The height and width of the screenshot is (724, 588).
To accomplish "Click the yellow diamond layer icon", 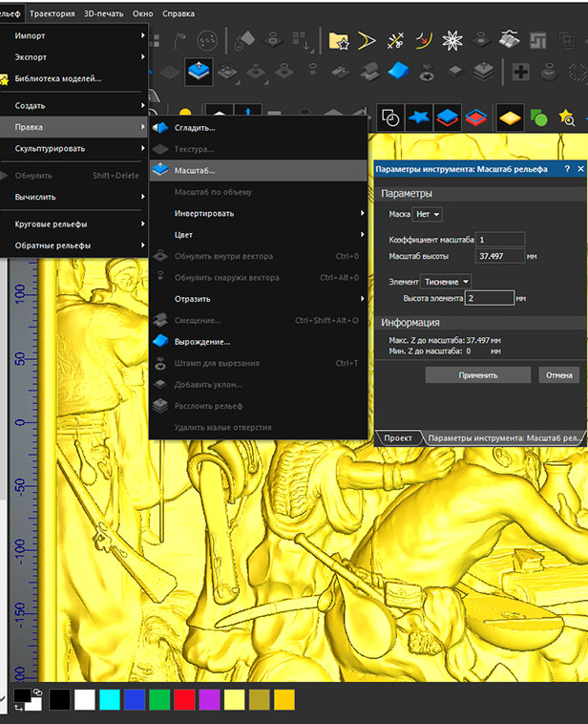I will coord(510,117).
